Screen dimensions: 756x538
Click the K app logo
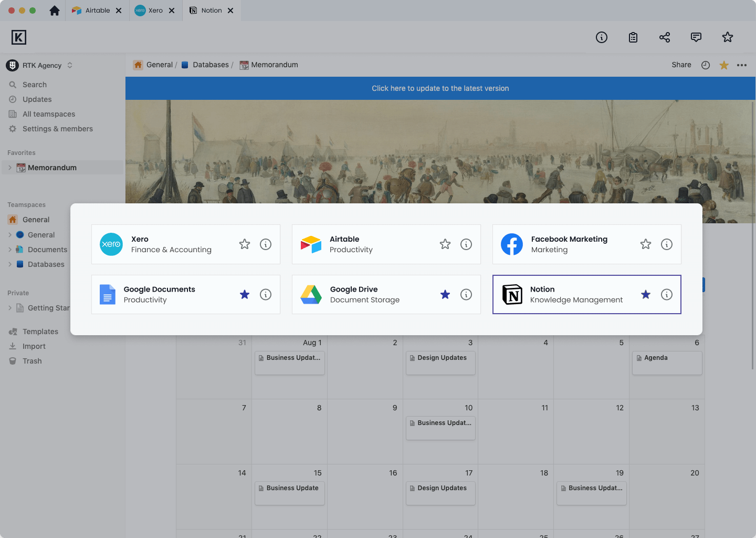click(x=19, y=37)
